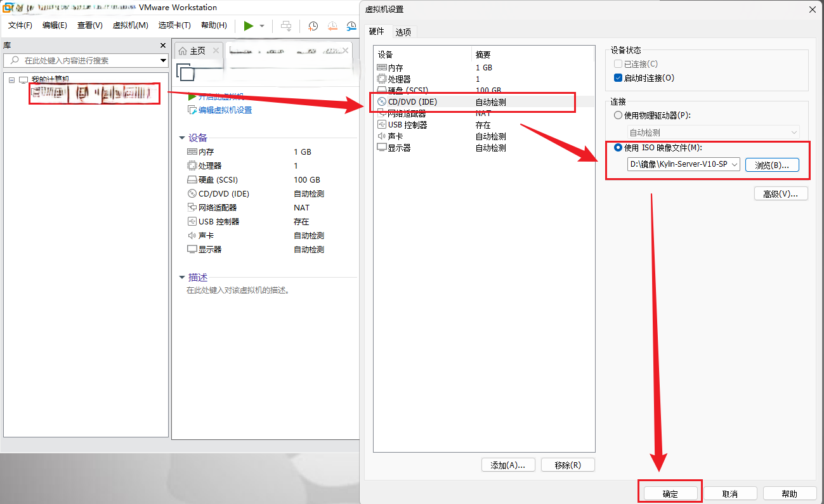Screen dimensions: 824x504
Task: Click 添加(A)... button
Action: click(x=508, y=465)
